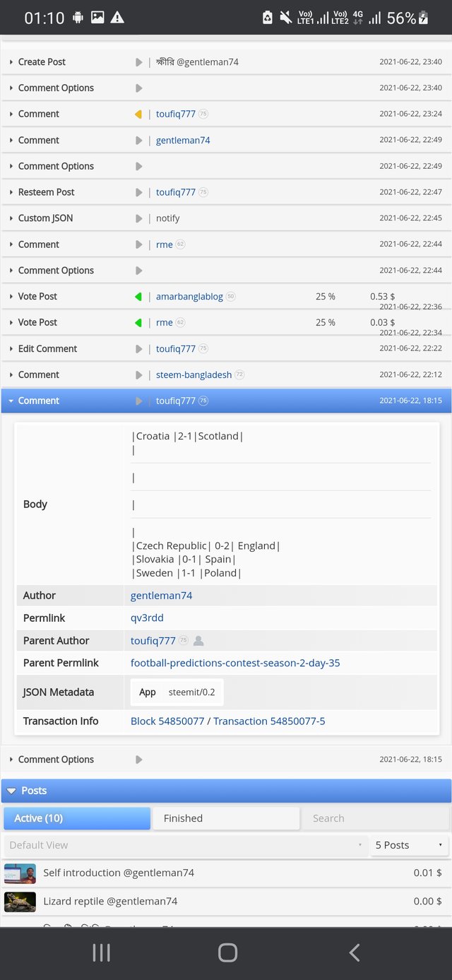
Task: Expand the Resteem Post row
Action: coord(226,192)
